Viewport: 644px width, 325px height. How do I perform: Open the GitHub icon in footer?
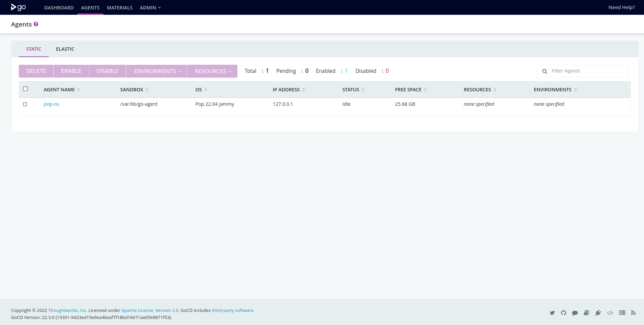coord(563,313)
